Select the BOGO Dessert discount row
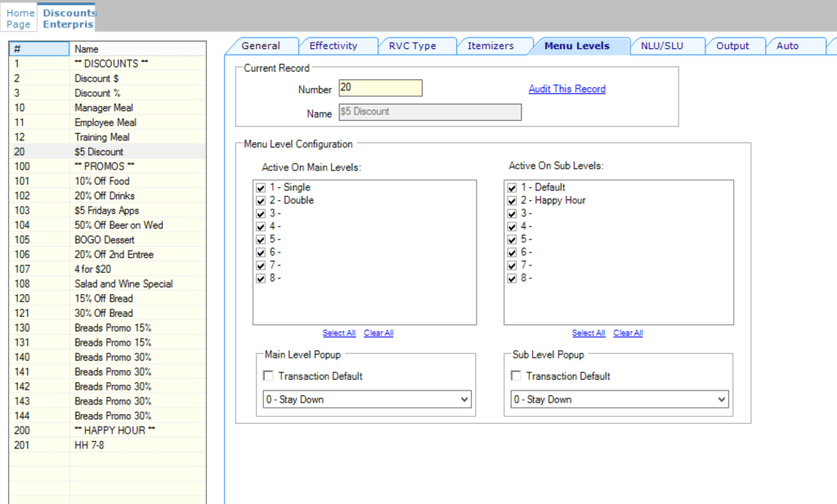Screen dimensions: 837x504 tap(105, 240)
